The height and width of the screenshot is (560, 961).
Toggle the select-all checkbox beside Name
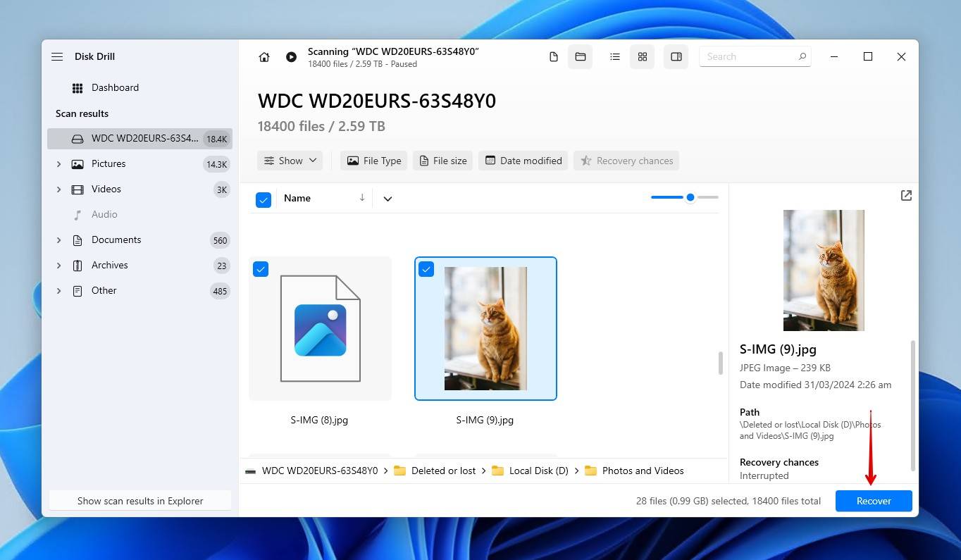(263, 199)
